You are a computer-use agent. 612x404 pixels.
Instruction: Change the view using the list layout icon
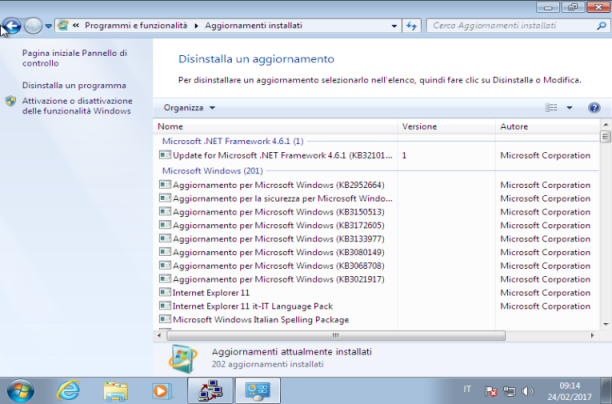click(551, 108)
